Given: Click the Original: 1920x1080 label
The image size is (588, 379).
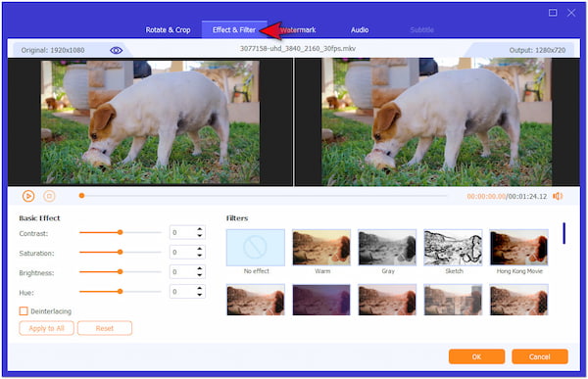Looking at the screenshot, I should coord(53,50).
